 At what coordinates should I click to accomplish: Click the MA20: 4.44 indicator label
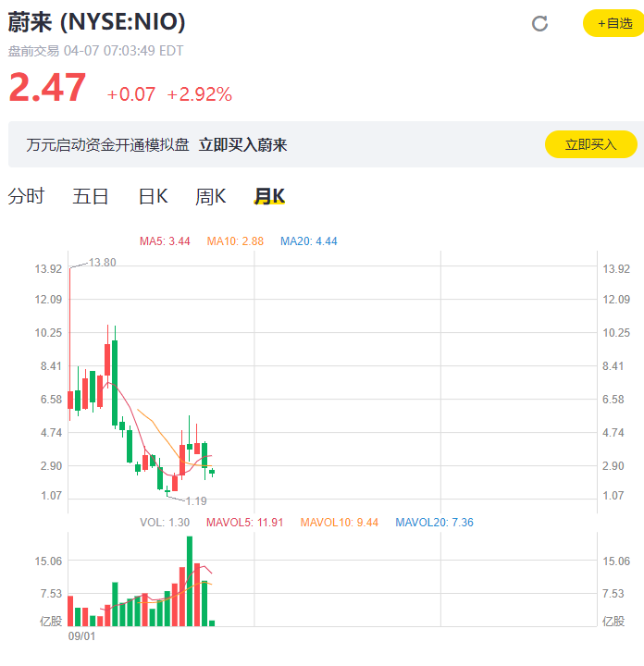[x=309, y=241]
